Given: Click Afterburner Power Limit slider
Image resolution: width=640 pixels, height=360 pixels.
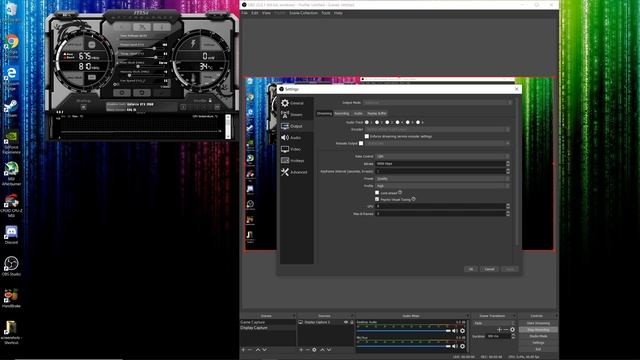Looking at the screenshot, I should point(142,48).
